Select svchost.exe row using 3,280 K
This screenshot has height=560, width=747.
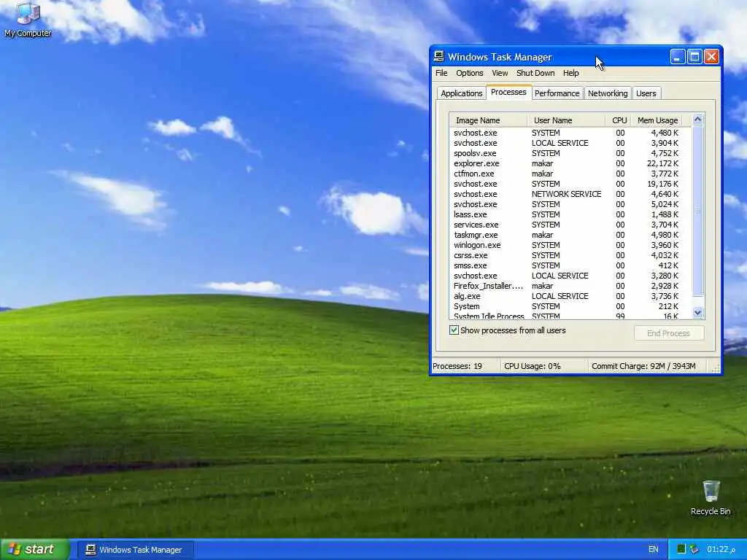click(x=566, y=276)
